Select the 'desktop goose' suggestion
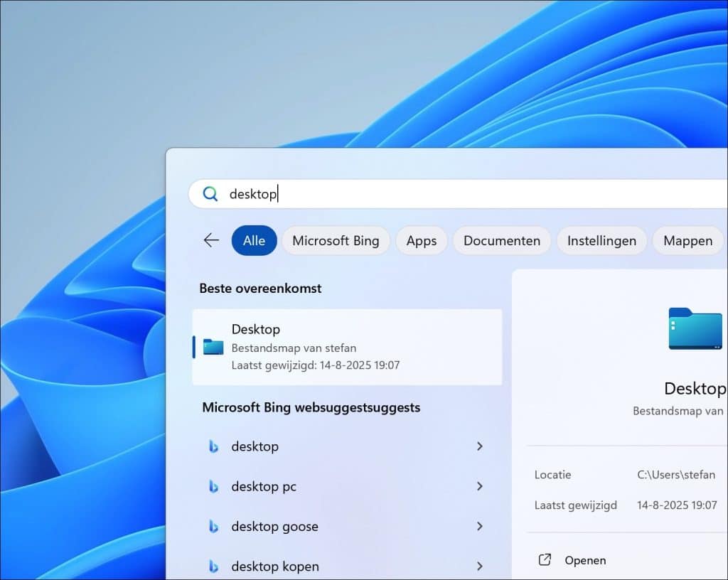 347,526
